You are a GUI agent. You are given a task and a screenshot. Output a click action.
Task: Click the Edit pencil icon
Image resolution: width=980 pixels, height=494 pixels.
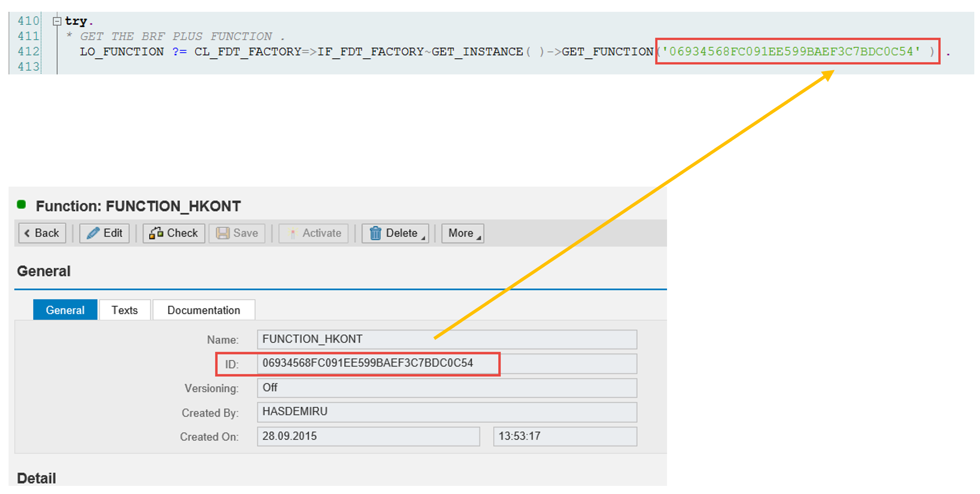point(93,233)
